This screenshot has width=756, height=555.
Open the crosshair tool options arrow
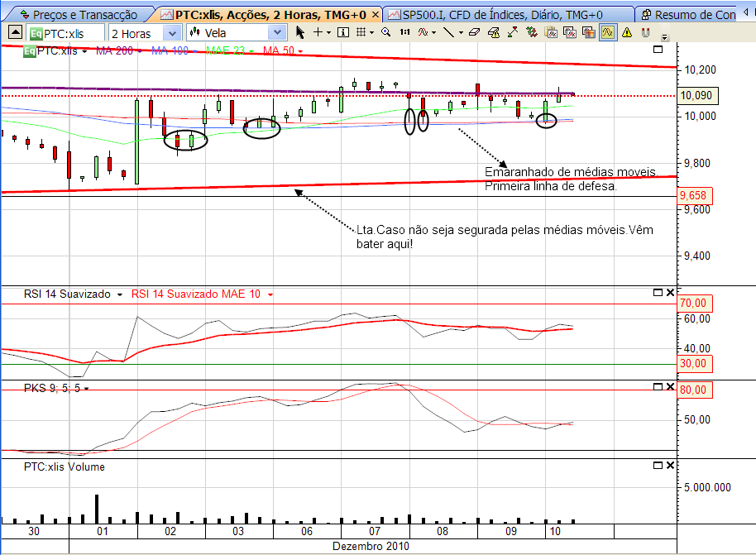click(x=329, y=33)
